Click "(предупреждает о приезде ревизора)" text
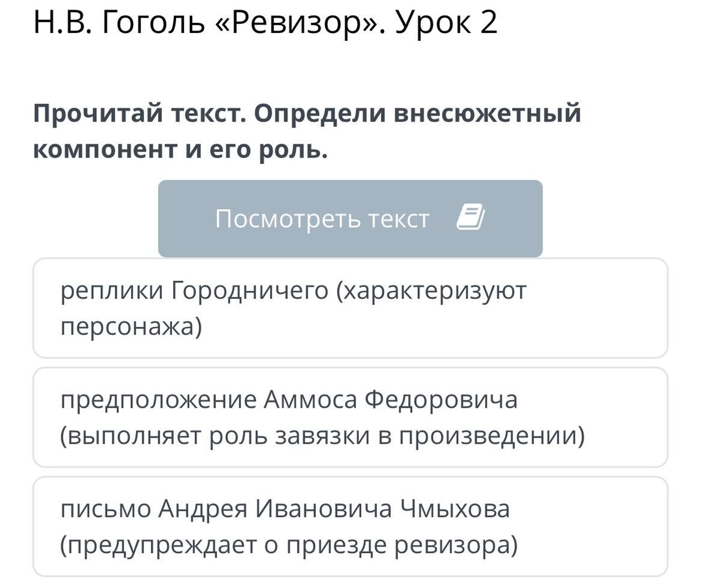 pyautogui.click(x=289, y=545)
